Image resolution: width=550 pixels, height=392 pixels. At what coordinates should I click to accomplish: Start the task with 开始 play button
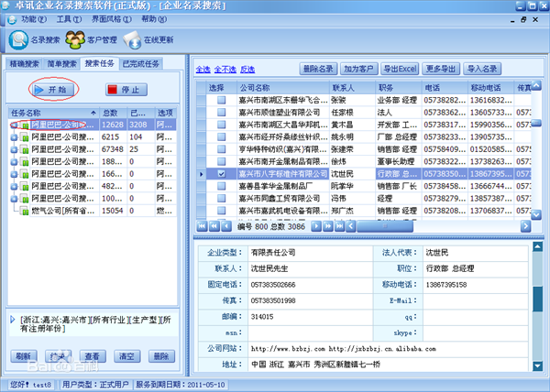[53, 90]
